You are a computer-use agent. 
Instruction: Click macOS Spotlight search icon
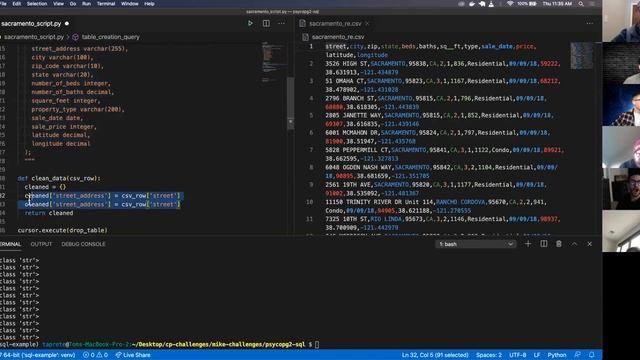581,4
